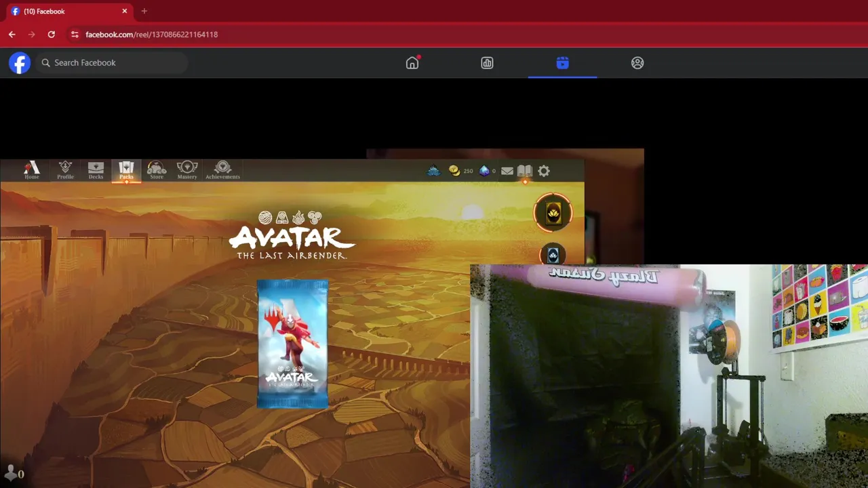Click the browser forward arrow

[31, 34]
